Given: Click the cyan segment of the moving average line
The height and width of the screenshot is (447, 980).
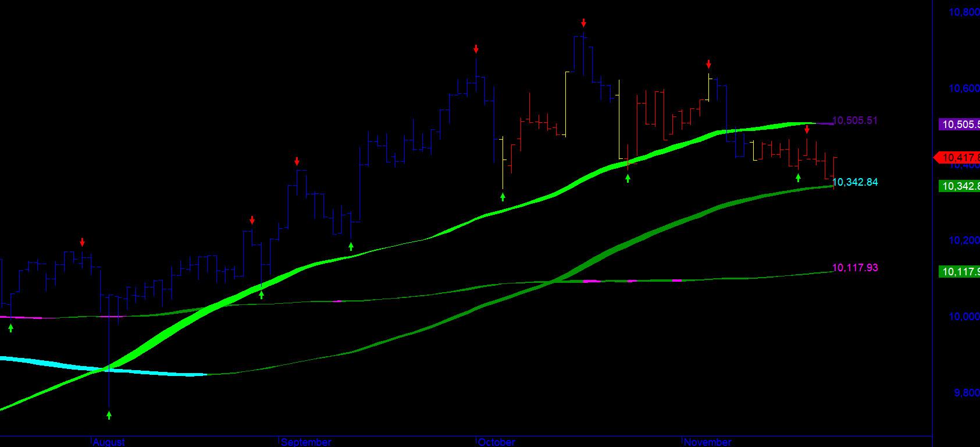Looking at the screenshot, I should 105,368.
